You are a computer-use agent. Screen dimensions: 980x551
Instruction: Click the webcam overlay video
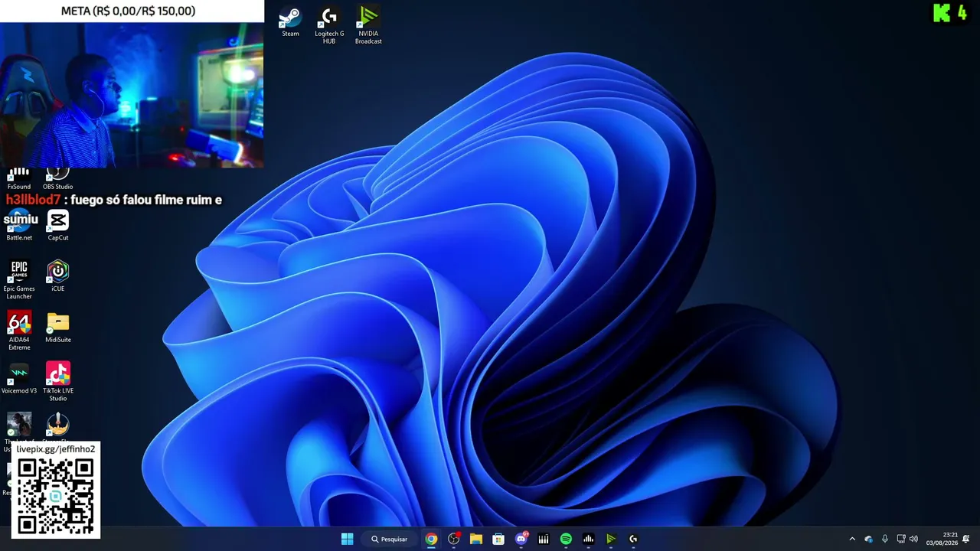pyautogui.click(x=132, y=95)
